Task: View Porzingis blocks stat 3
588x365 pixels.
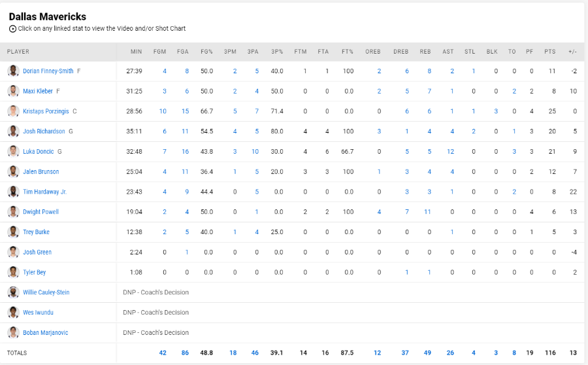Action: tap(496, 111)
